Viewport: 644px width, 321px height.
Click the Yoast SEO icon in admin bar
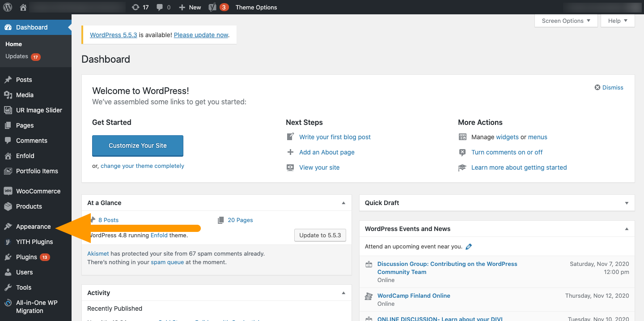213,7
